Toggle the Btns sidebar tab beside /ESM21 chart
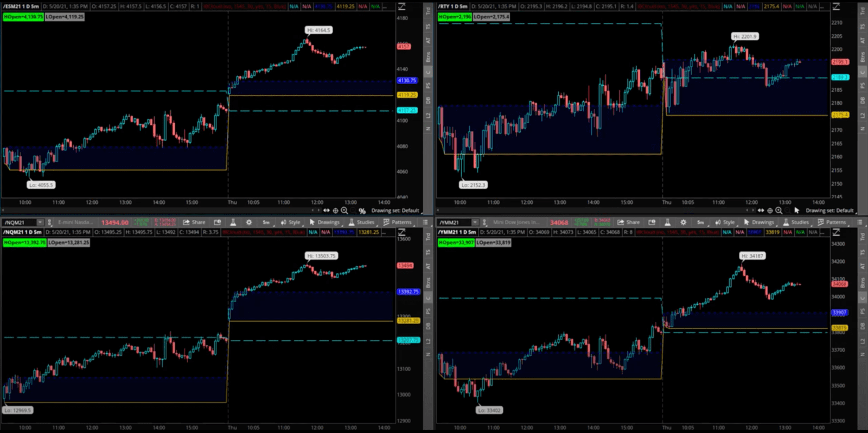 tap(428, 56)
